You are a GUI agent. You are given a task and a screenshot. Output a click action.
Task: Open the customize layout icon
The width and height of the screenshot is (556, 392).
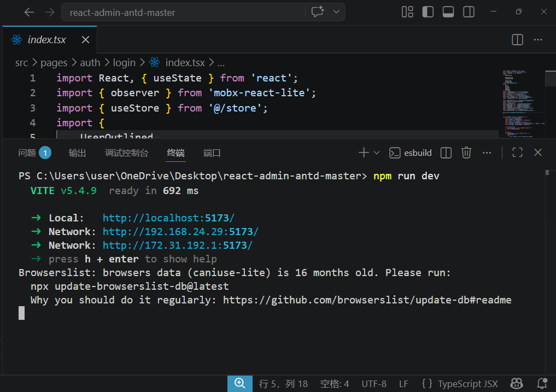click(x=407, y=12)
